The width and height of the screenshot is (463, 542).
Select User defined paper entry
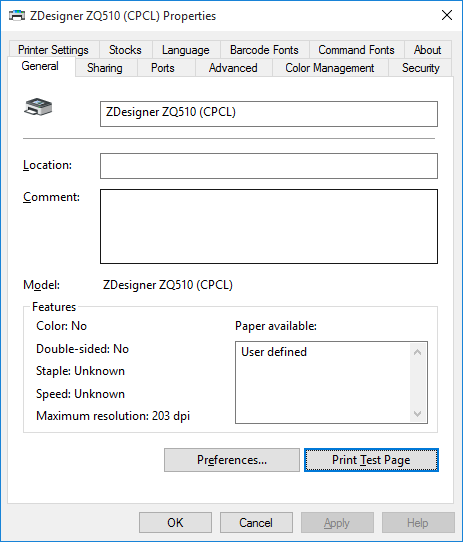pos(274,352)
